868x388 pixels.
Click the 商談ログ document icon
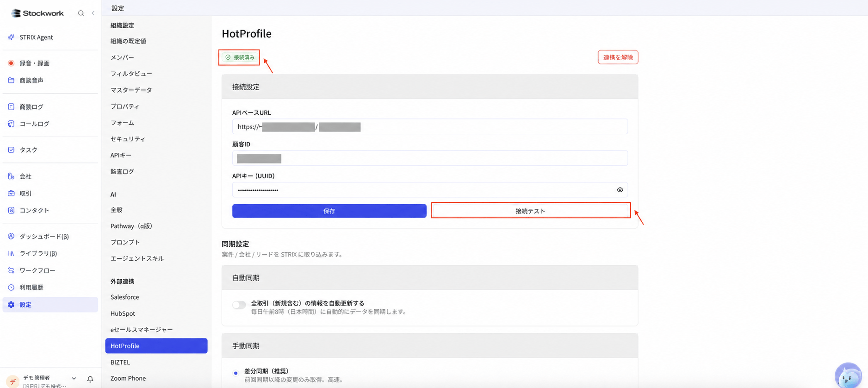pyautogui.click(x=11, y=106)
